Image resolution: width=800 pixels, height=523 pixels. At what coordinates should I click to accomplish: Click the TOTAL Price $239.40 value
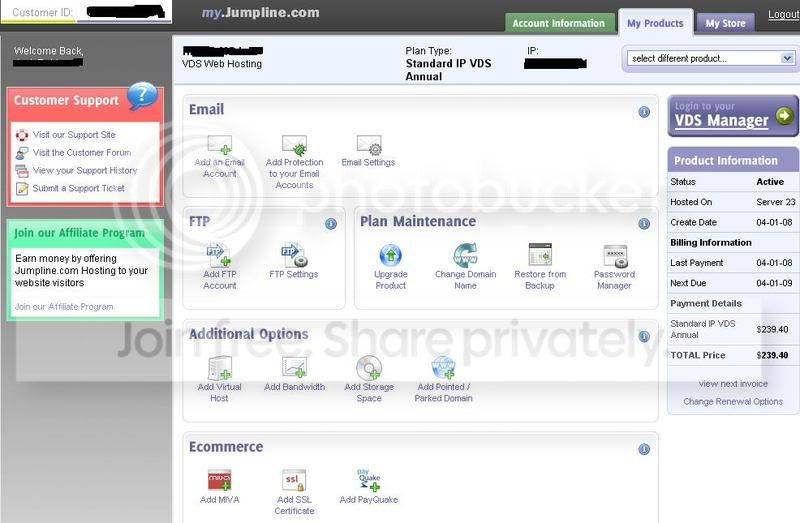pyautogui.click(x=772, y=355)
